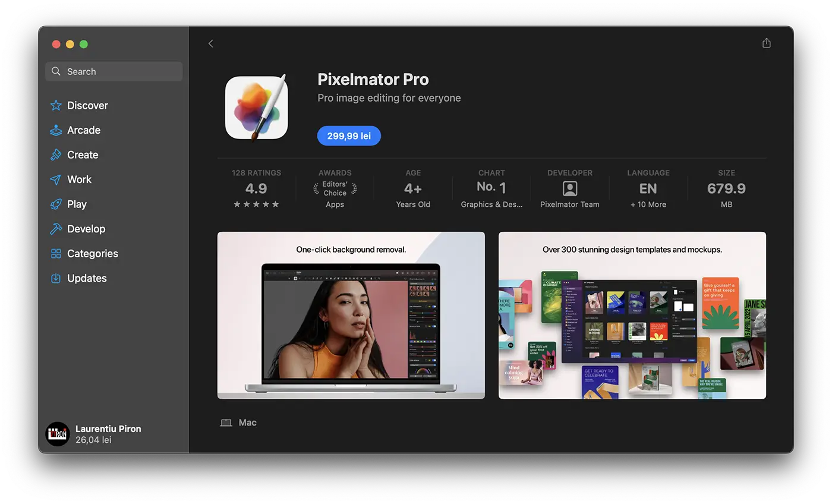Open the Work section
Screen dimensions: 832x504
click(x=79, y=179)
